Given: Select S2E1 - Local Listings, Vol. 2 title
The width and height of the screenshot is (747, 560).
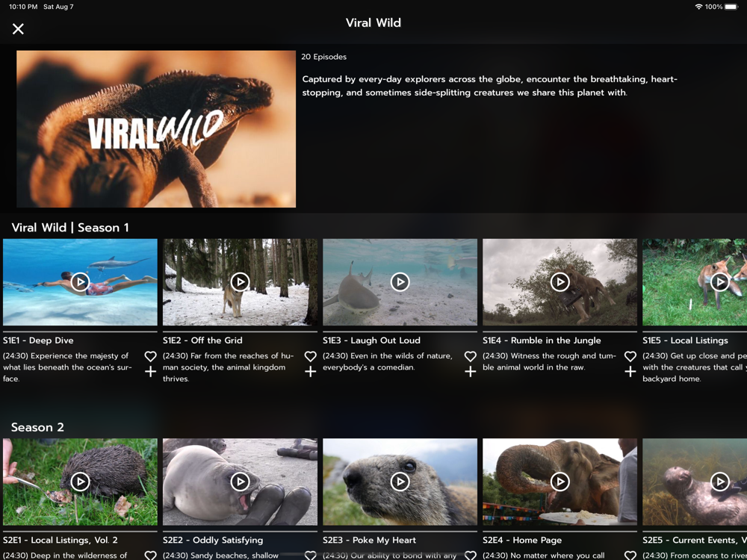Looking at the screenshot, I should click(60, 540).
